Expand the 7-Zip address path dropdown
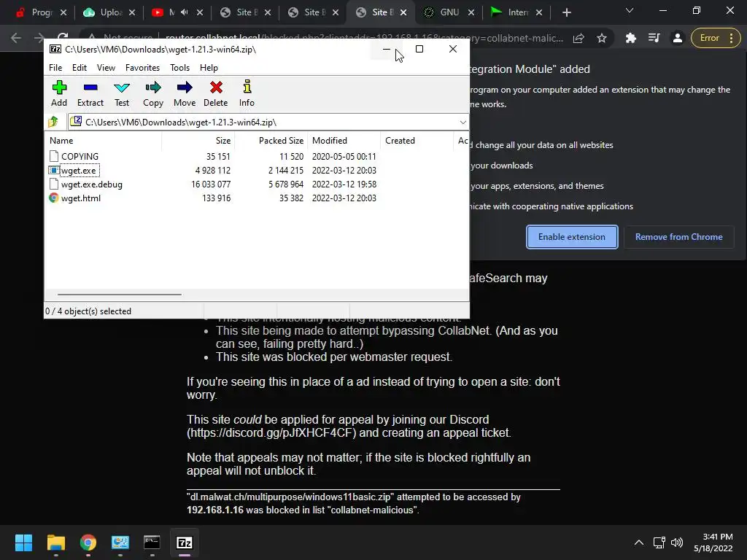 click(x=462, y=122)
